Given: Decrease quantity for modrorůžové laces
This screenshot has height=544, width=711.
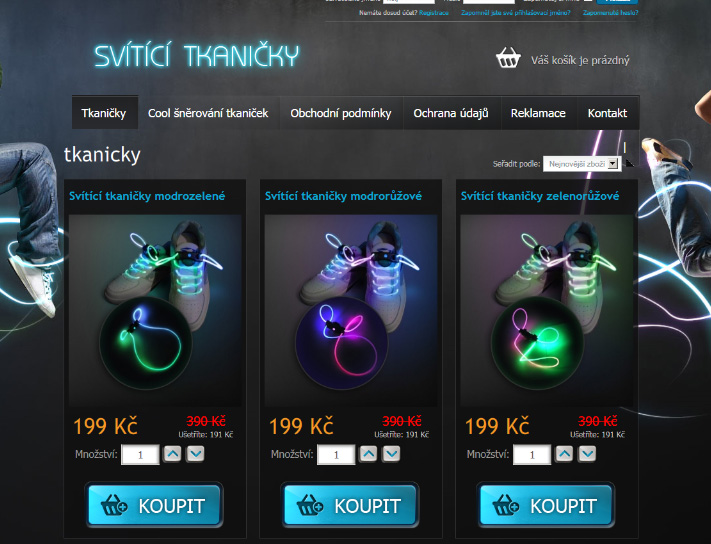Looking at the screenshot, I should pyautogui.click(x=391, y=454).
